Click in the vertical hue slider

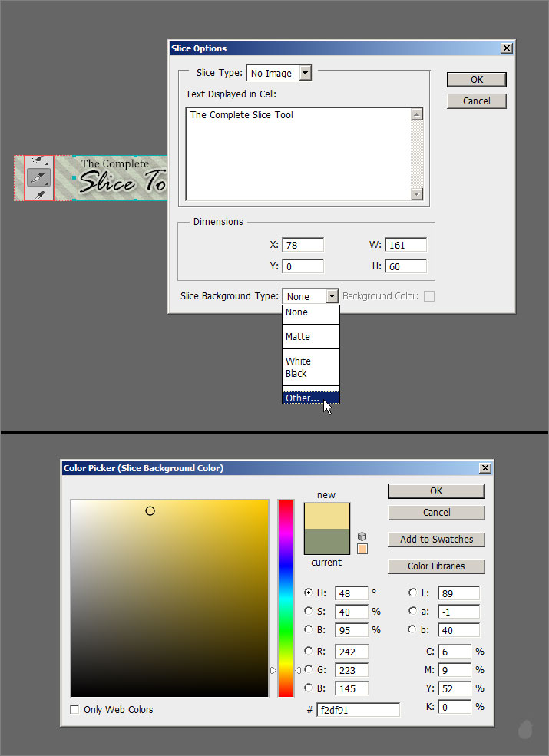[x=286, y=599]
